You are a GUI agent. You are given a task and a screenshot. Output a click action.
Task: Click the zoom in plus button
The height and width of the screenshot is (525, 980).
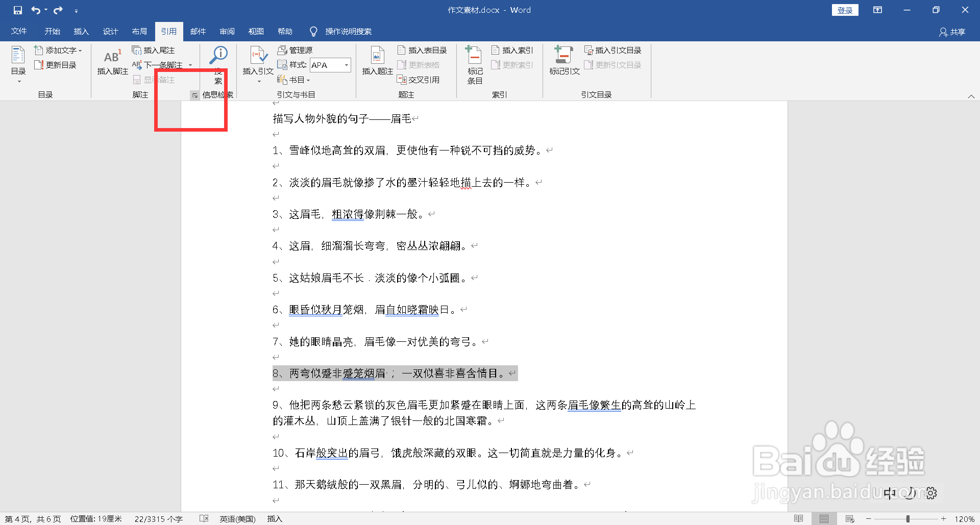[944, 519]
